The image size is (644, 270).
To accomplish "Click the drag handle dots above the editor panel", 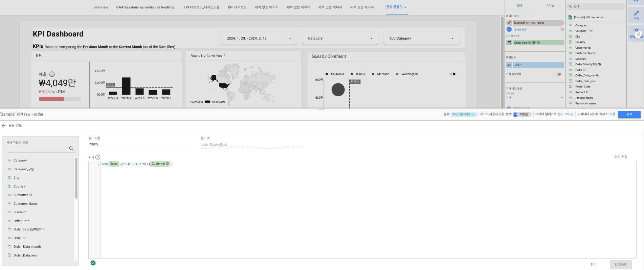I will tap(321, 110).
